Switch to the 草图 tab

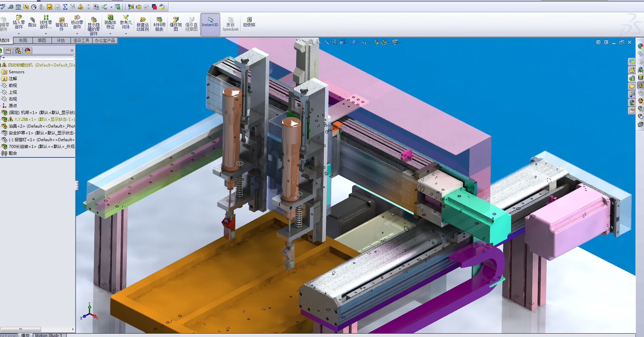pos(42,40)
